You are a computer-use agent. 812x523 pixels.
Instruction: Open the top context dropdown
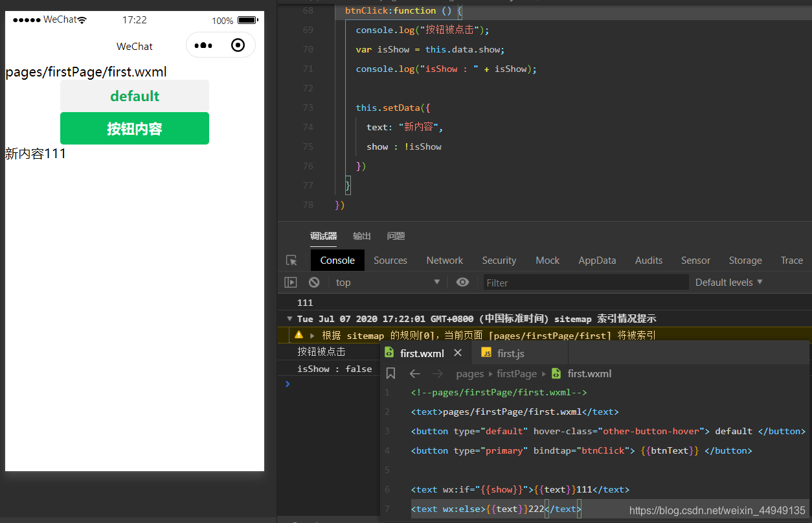coord(387,283)
